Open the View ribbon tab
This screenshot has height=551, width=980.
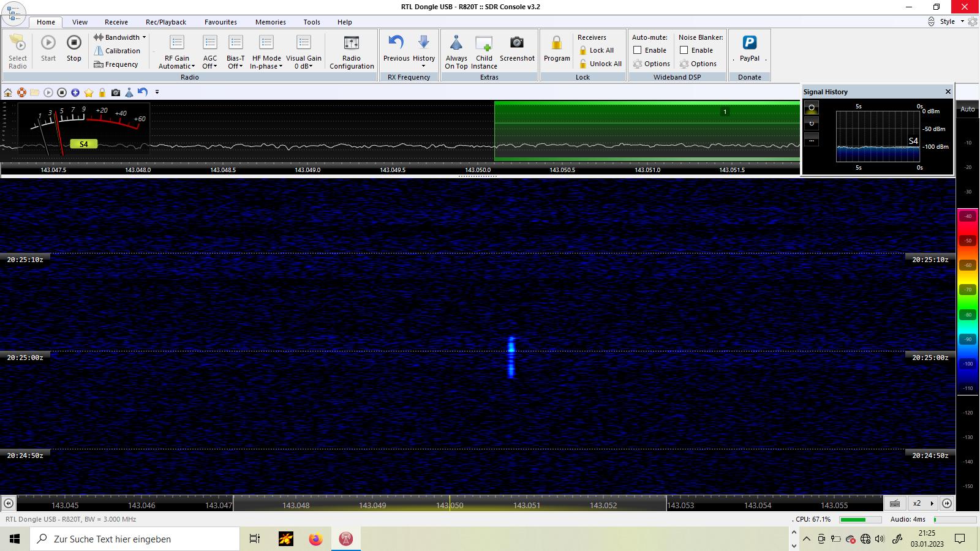pyautogui.click(x=80, y=22)
